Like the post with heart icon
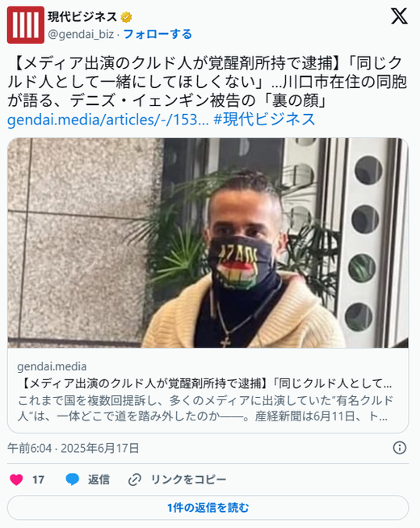The image size is (420, 528). tap(16, 479)
